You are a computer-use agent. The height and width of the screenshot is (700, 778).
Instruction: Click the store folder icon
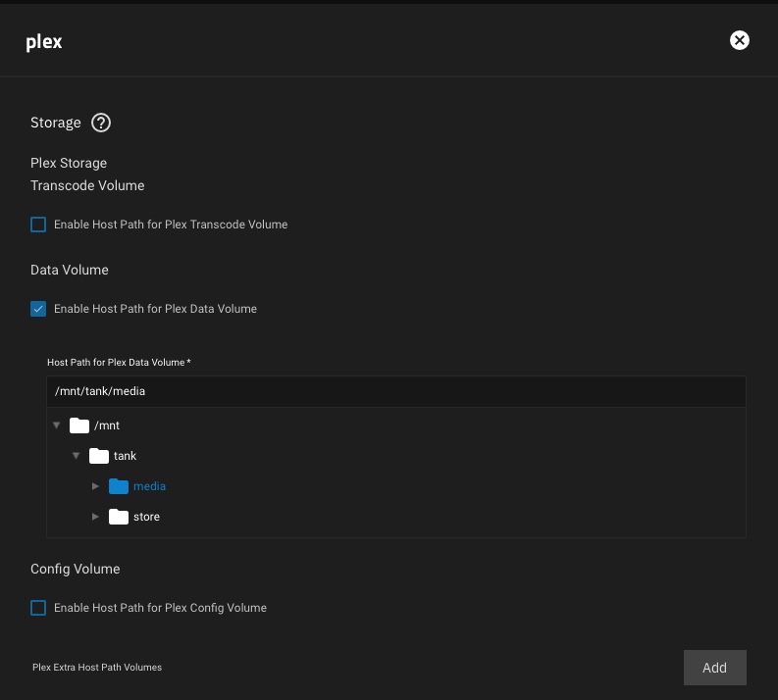119,517
